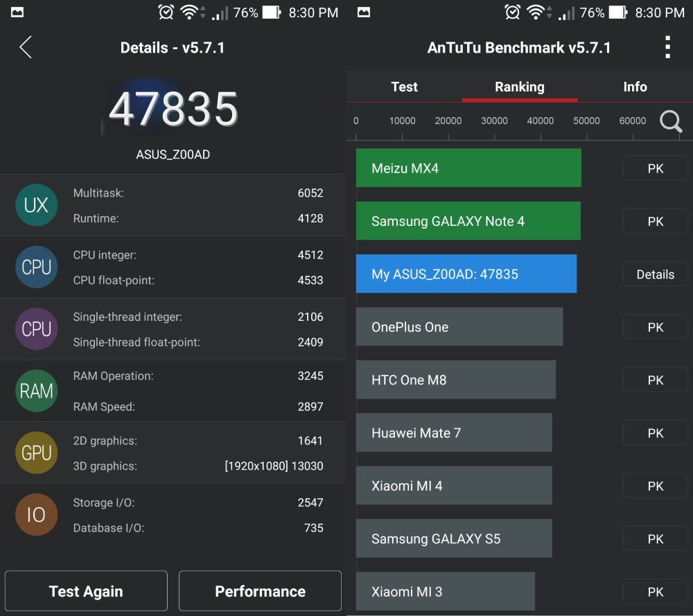Switch to the Test tab
The width and height of the screenshot is (693, 616).
tap(404, 87)
